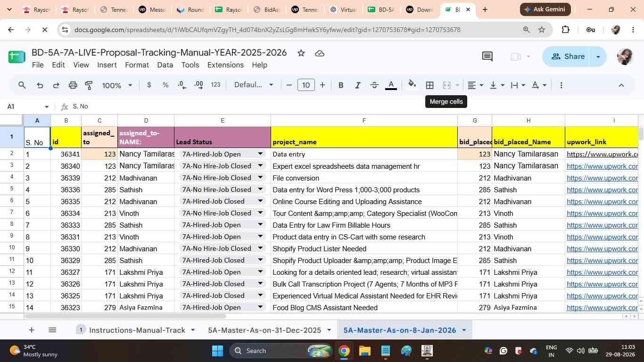
Task: Open the Default font dropdown
Action: click(254, 85)
